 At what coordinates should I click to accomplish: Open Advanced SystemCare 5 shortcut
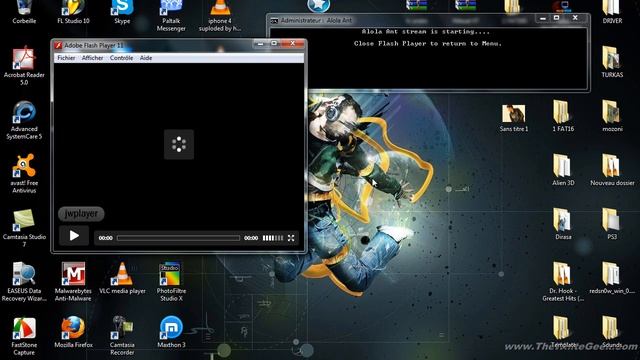[x=24, y=120]
